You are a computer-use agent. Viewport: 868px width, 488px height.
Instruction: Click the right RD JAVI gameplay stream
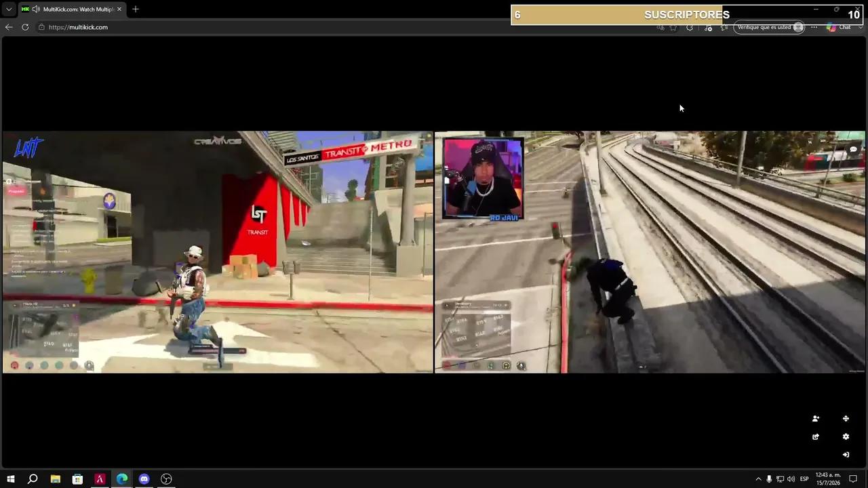pos(650,252)
